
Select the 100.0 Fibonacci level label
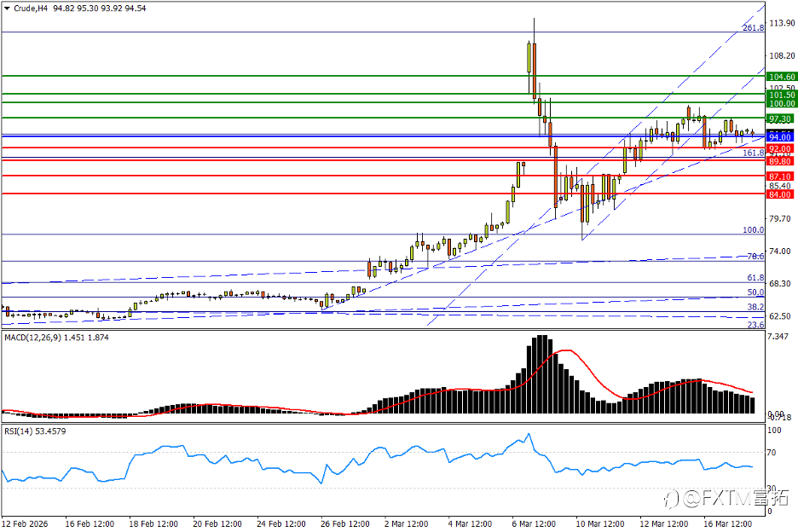point(753,230)
